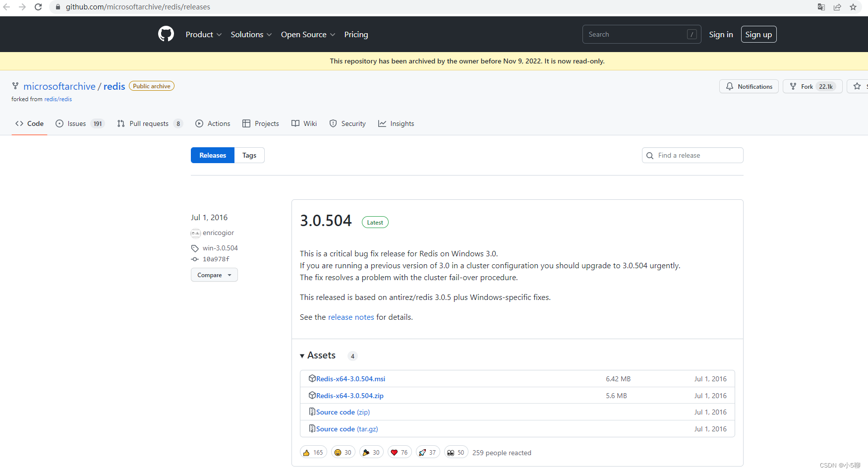The width and height of the screenshot is (868, 473).
Task: Click the win-3.0.504 tag link
Action: pos(220,248)
